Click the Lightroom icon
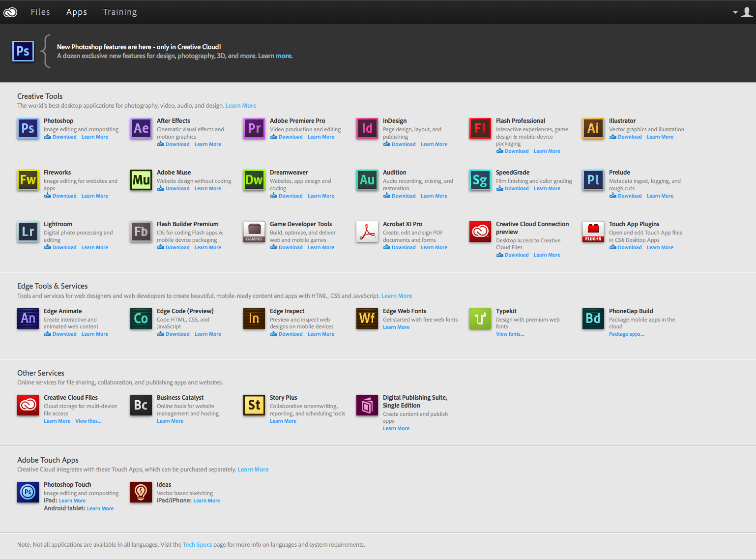This screenshot has height=559, width=756. point(28,232)
